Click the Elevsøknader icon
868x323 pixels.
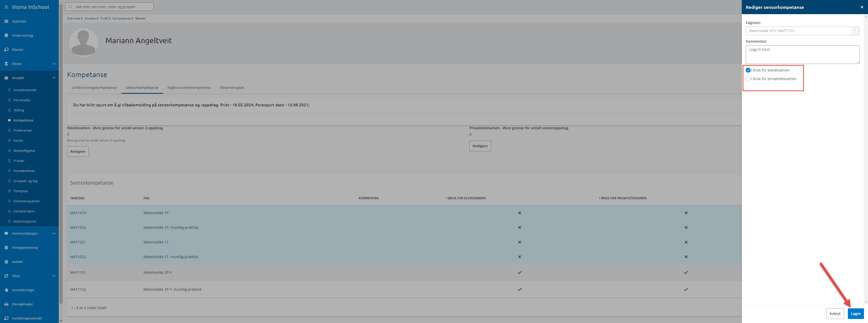click(x=6, y=304)
